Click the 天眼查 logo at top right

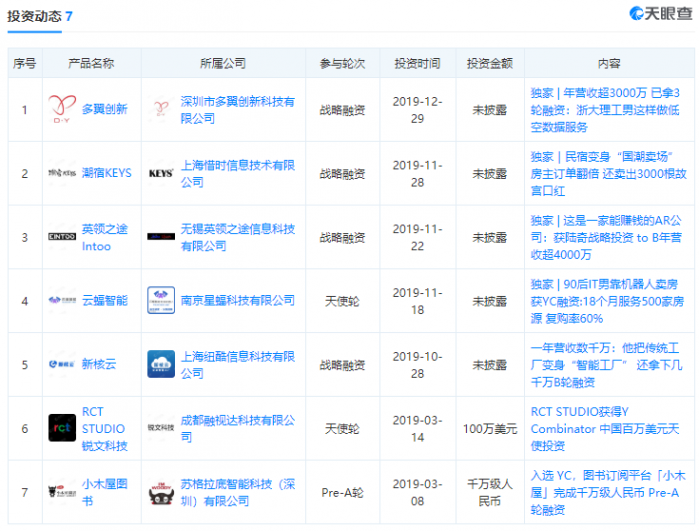pos(661,13)
